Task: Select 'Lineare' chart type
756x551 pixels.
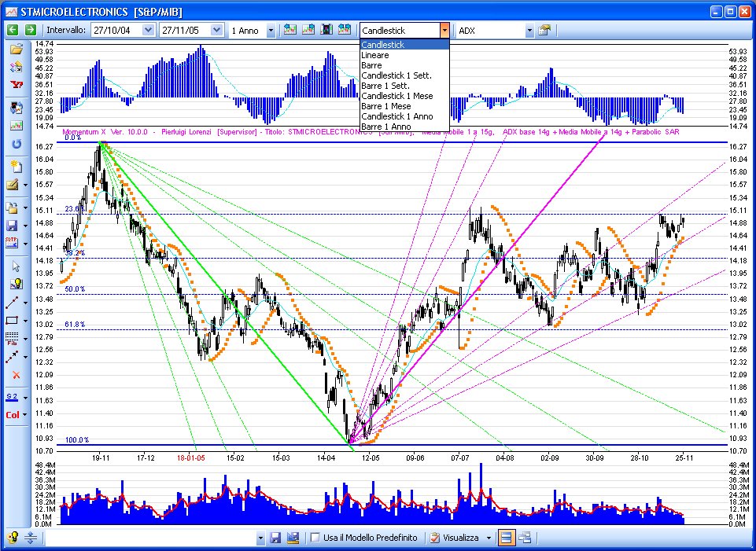Action: (404, 55)
